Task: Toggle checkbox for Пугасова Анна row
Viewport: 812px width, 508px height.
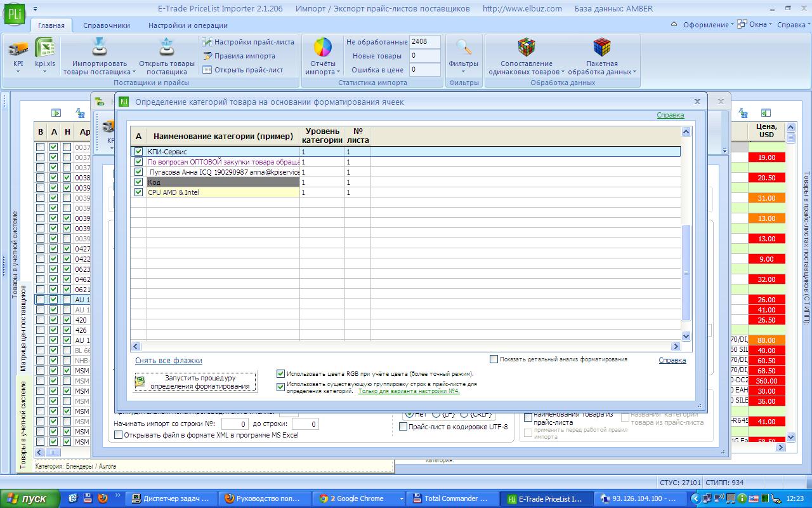Action: click(139, 172)
